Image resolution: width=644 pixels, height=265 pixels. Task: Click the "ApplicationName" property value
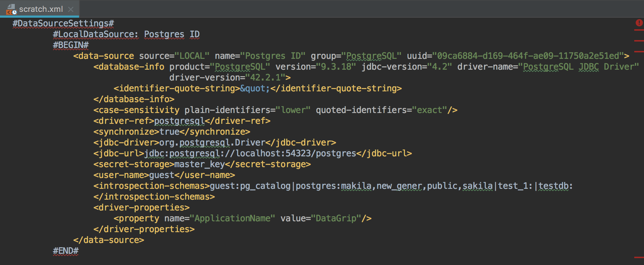coord(232,218)
